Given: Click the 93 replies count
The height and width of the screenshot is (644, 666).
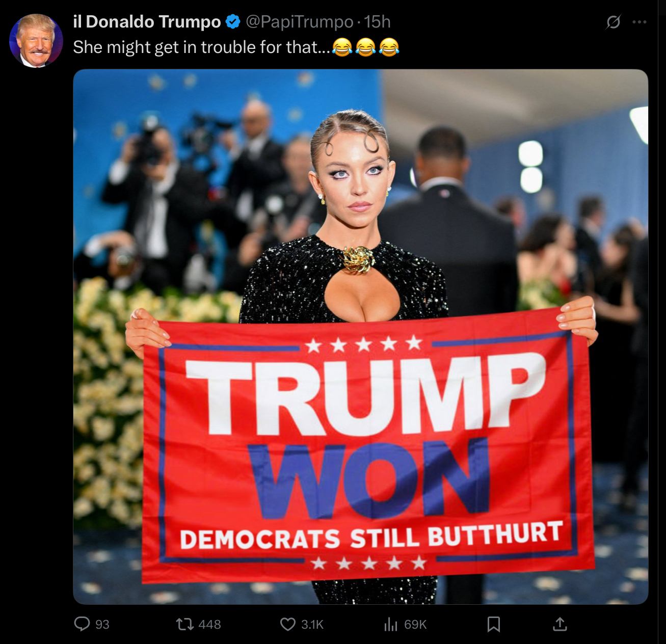Looking at the screenshot, I should pos(102,625).
